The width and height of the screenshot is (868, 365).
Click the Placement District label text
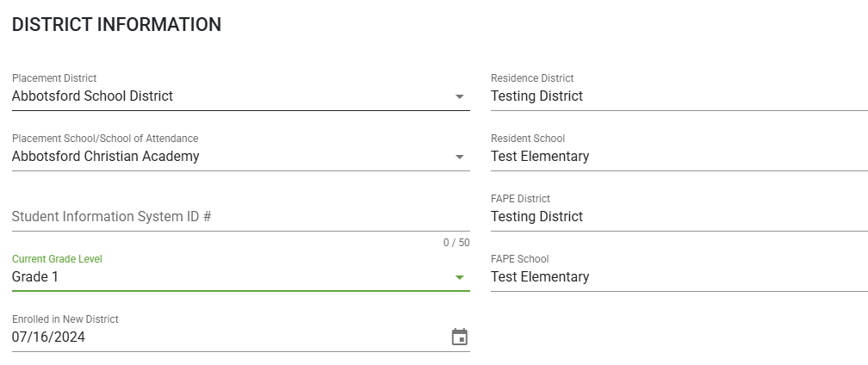(54, 78)
